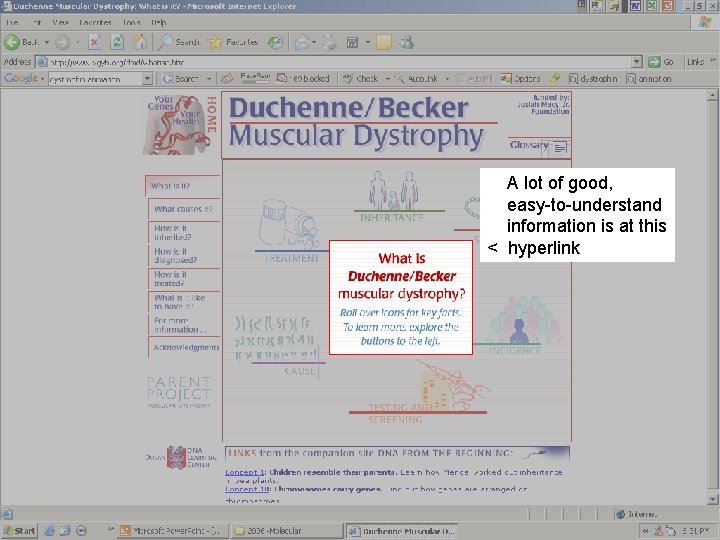Open the 'How is it treated?' section
The image size is (720, 540).
tap(184, 279)
